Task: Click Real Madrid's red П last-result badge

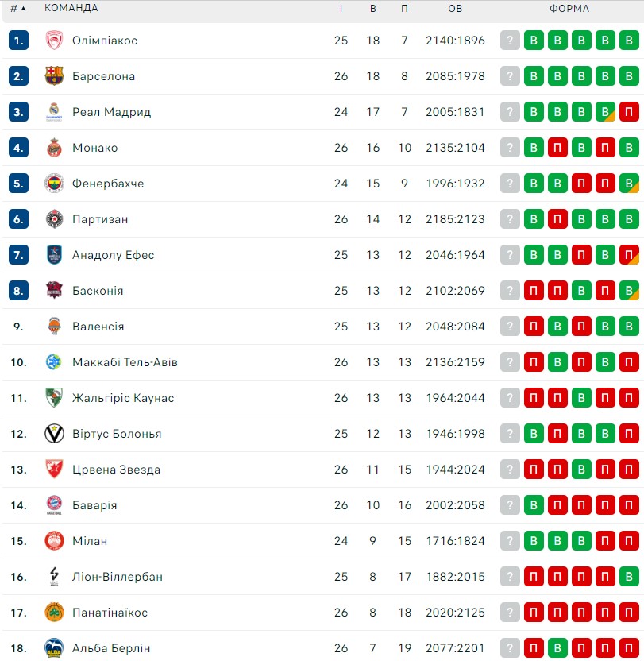Action: click(629, 112)
